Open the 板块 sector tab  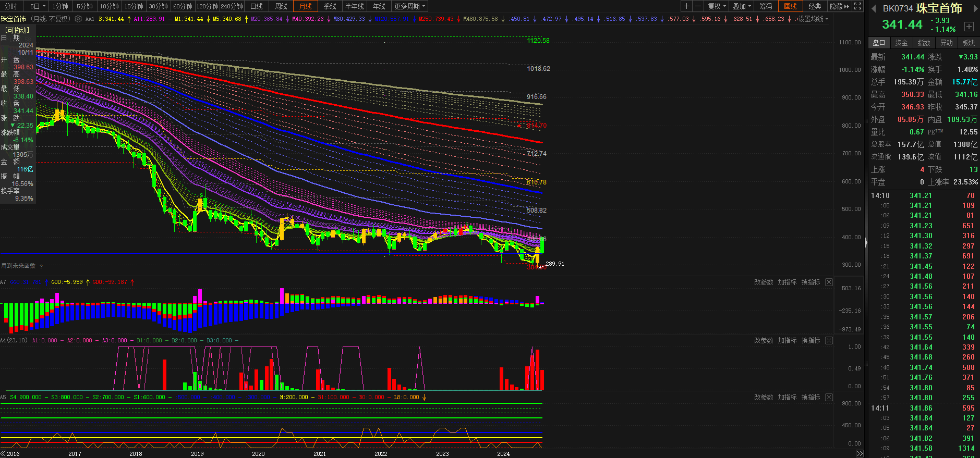tap(969, 43)
